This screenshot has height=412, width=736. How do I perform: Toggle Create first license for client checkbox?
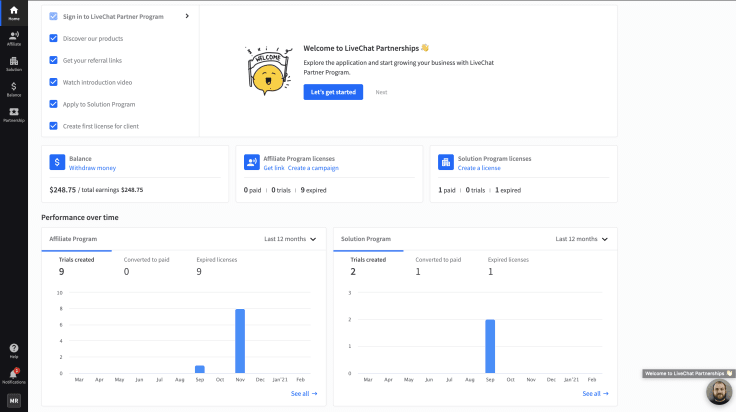54,126
